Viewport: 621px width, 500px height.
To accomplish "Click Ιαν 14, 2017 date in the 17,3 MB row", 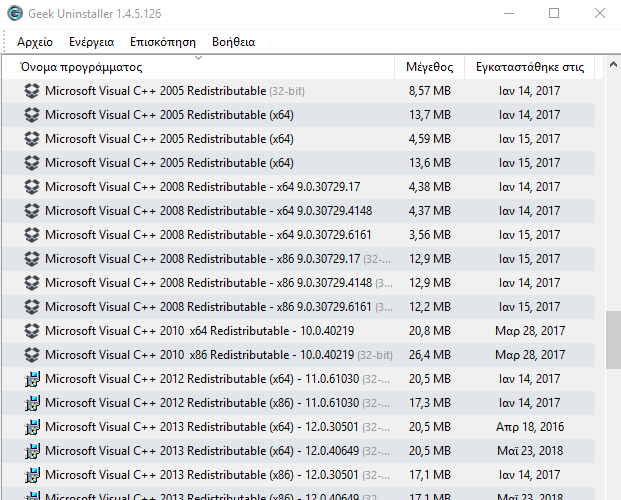I will click(x=530, y=403).
